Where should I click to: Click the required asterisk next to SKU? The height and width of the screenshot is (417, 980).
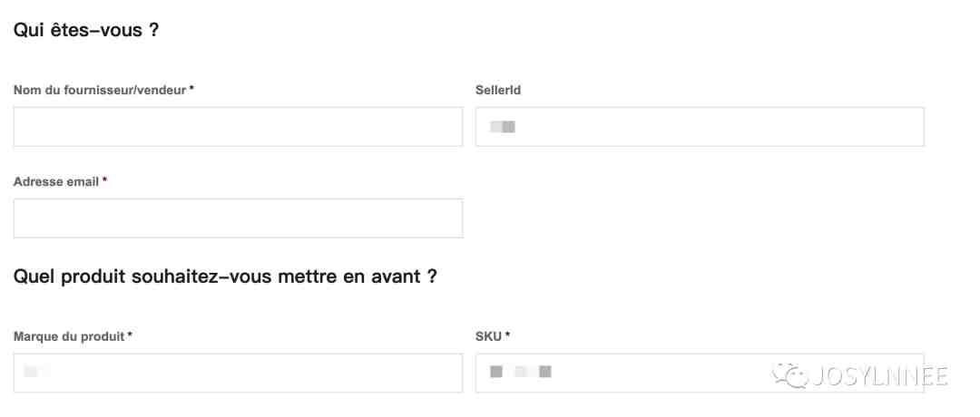(x=507, y=335)
